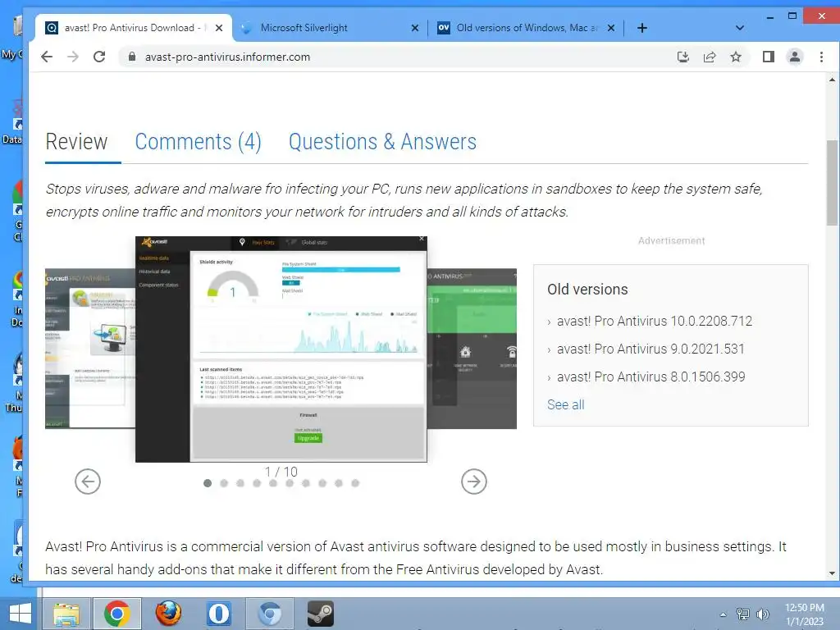The width and height of the screenshot is (840, 630).
Task: Open the Questions & Answers tab
Action: (382, 142)
